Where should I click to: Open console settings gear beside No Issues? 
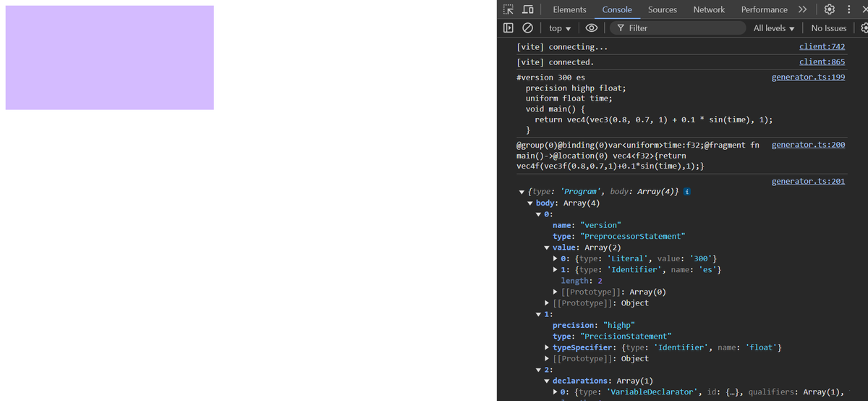(x=863, y=28)
